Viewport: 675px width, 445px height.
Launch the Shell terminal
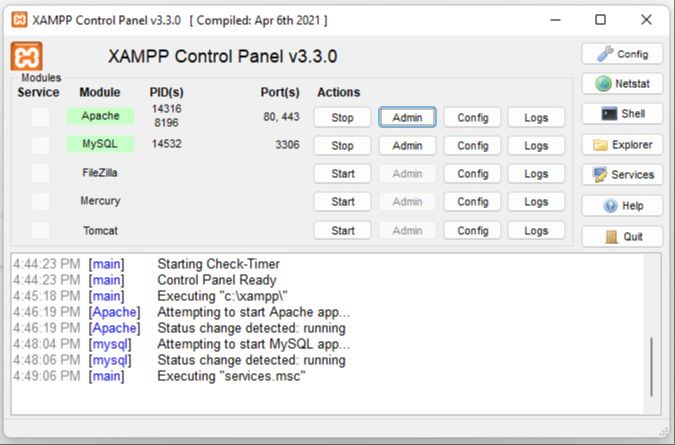(x=622, y=114)
